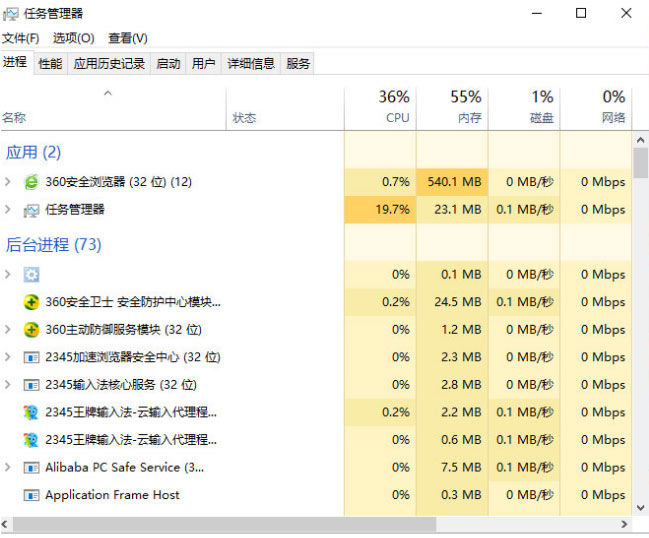
Task: Switch to the 详细信息 tab
Action: click(x=251, y=64)
